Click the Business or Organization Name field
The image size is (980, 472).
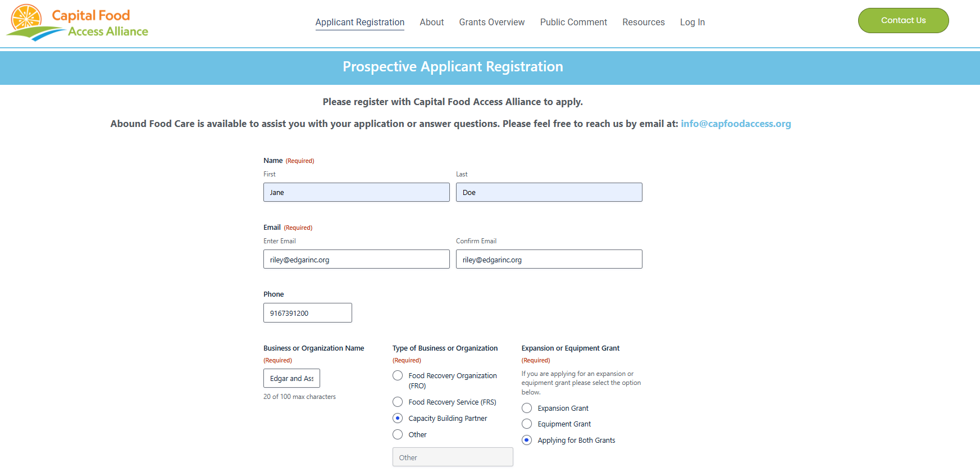(291, 378)
